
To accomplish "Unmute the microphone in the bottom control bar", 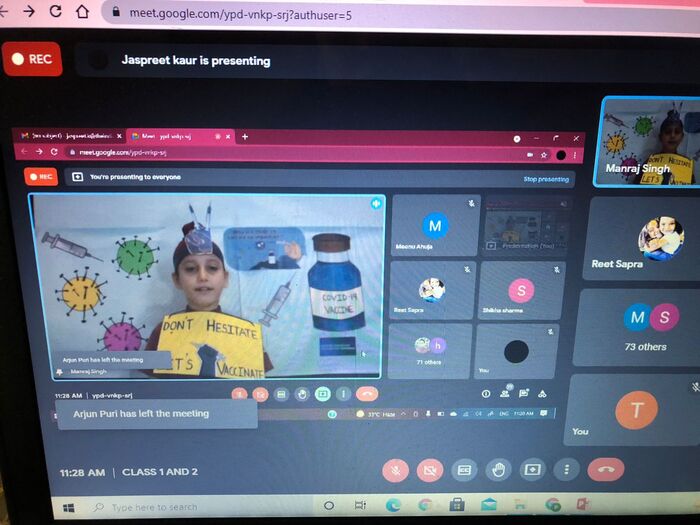I will (396, 470).
